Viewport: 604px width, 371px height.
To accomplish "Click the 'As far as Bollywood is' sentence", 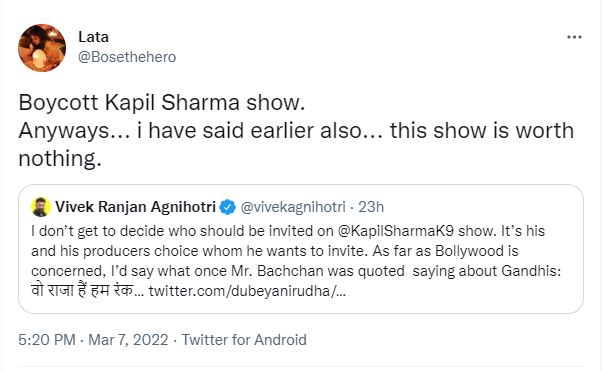I will pos(446,251).
